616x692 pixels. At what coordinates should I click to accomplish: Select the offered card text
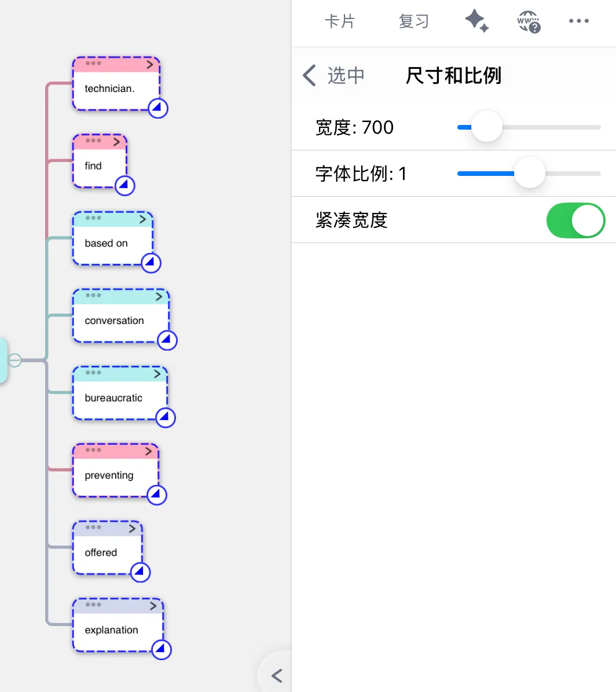click(101, 553)
